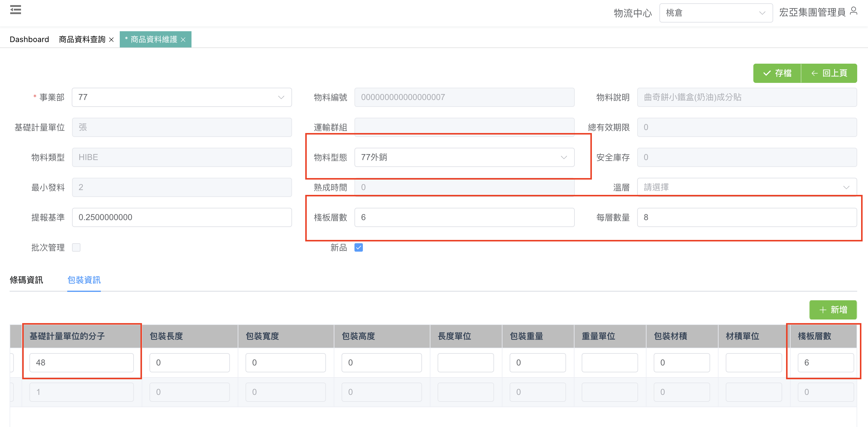The width and height of the screenshot is (868, 427).
Task: Collapse the sidebar with the hamburger menu icon
Action: click(16, 10)
